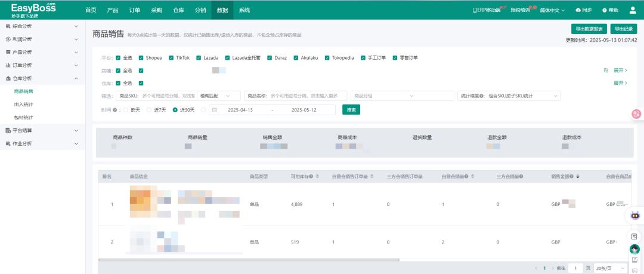Open customer service avatar icon
The image size is (644, 274).
point(634,249)
